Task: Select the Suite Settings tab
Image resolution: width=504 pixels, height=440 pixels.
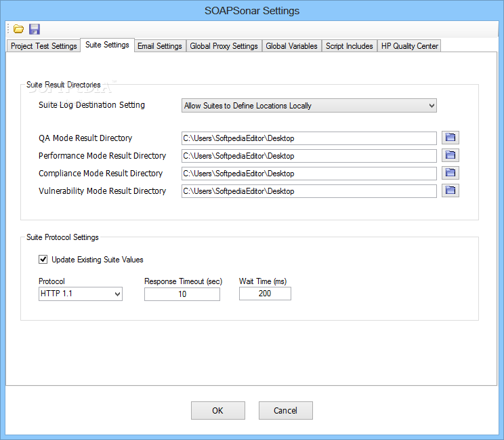Action: [107, 45]
